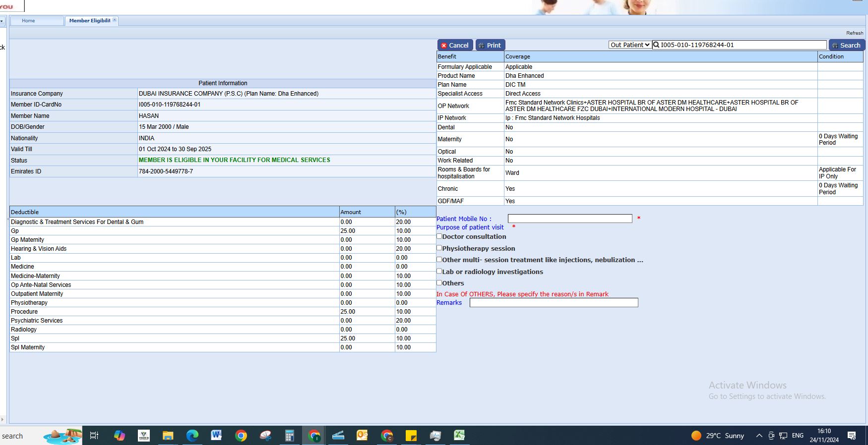Click the Refresh link
The width and height of the screenshot is (868, 445).
(854, 33)
